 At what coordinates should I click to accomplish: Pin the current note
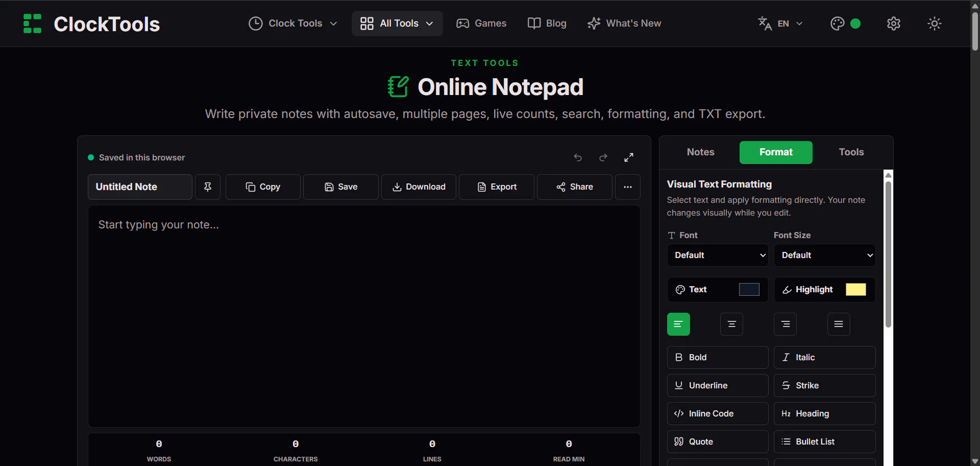click(x=208, y=187)
